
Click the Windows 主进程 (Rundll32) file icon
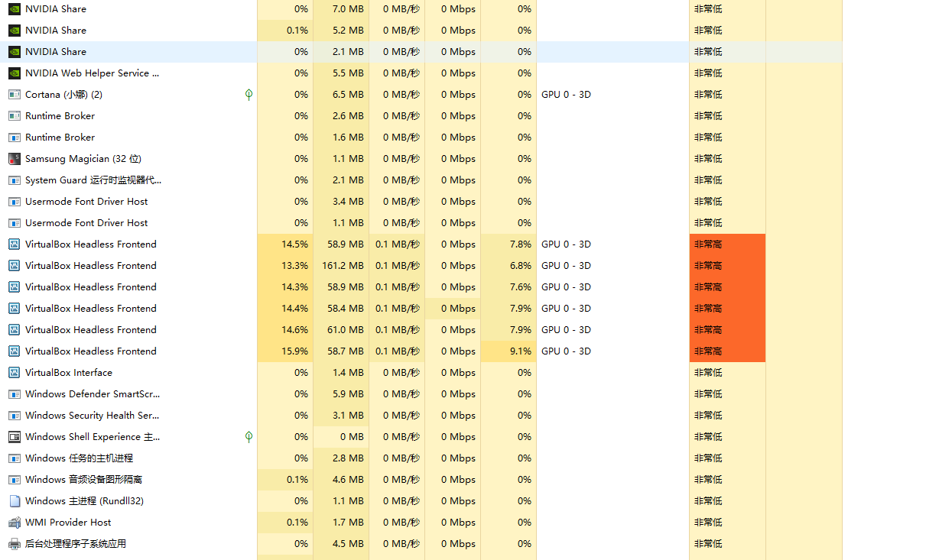14,501
